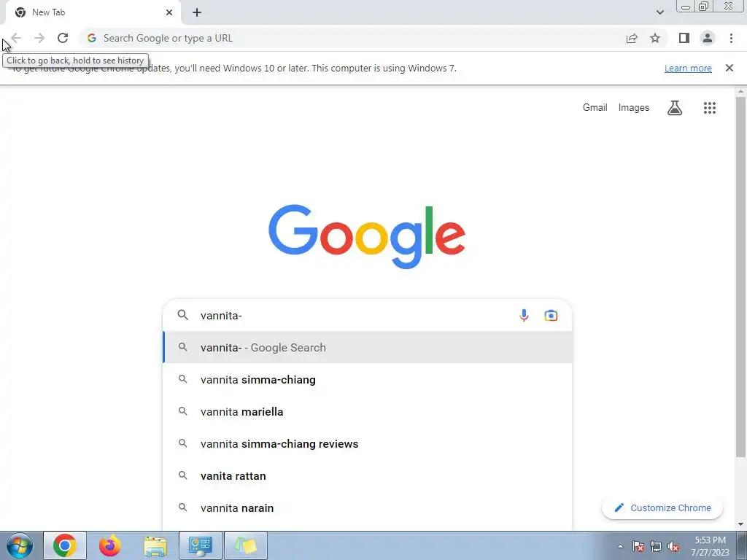Select 'vannita- - Google Search' suggestion
Image resolution: width=747 pixels, height=560 pixels.
pos(368,348)
